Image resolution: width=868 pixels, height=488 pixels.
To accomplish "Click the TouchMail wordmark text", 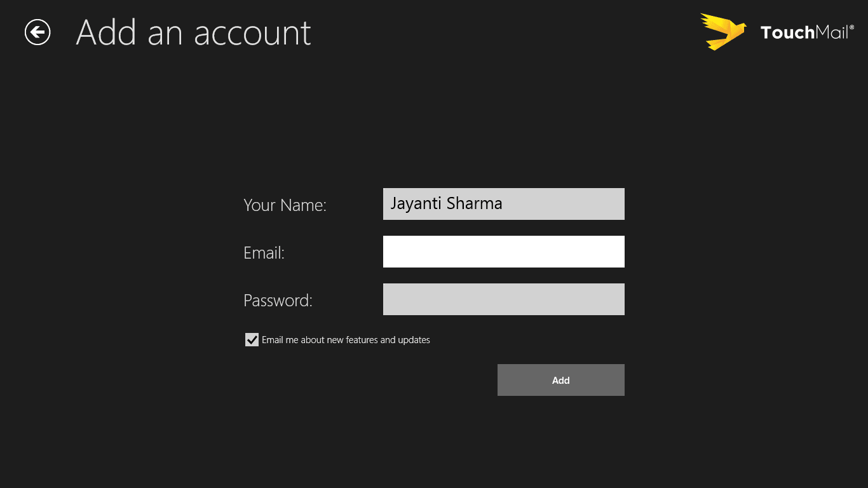I will (804, 32).
